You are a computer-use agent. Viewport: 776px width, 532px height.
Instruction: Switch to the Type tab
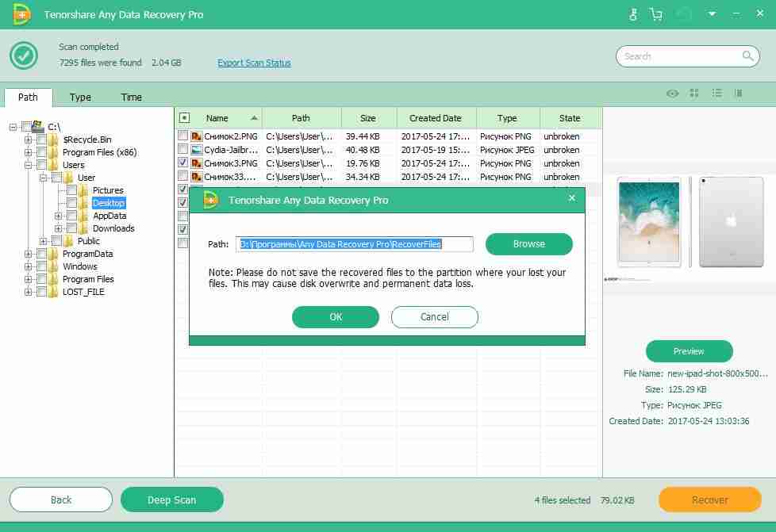click(80, 97)
